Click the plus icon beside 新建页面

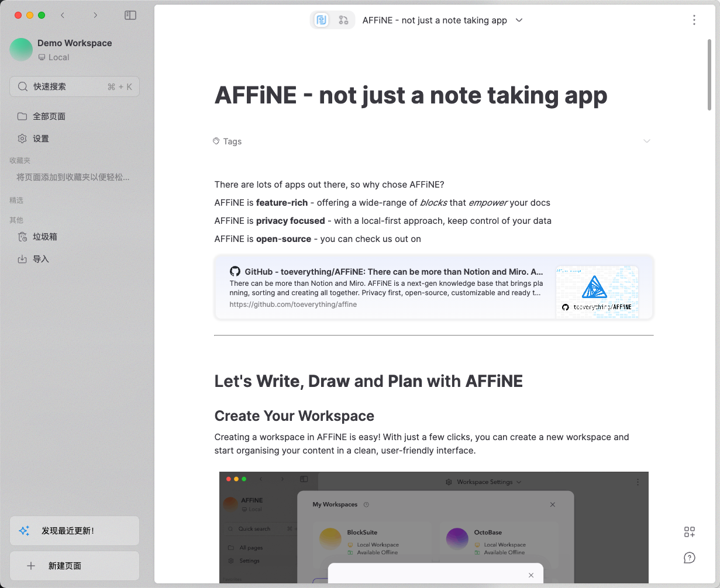point(31,566)
